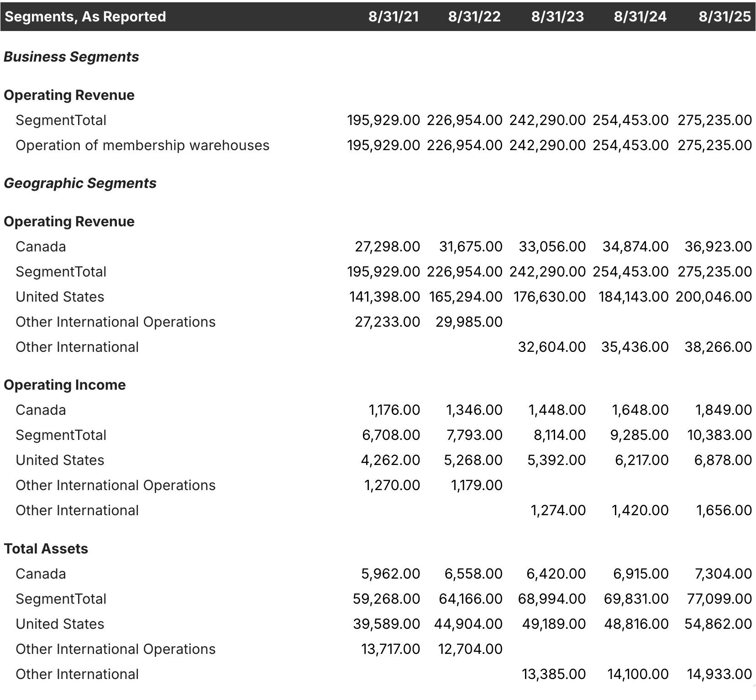Image resolution: width=756 pixels, height=700 pixels.
Task: Click SegmentTotal assets 77,099.00
Action: coord(719,599)
